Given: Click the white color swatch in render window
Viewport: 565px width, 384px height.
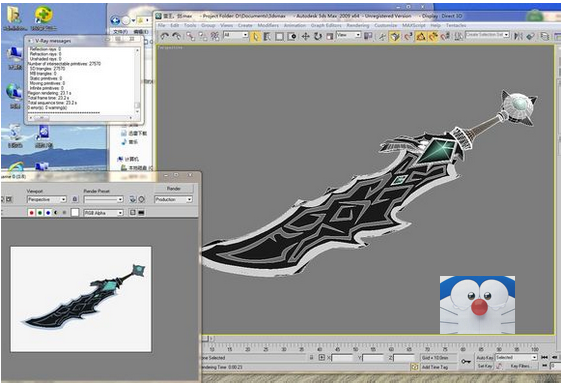Looking at the screenshot, I should click(75, 213).
